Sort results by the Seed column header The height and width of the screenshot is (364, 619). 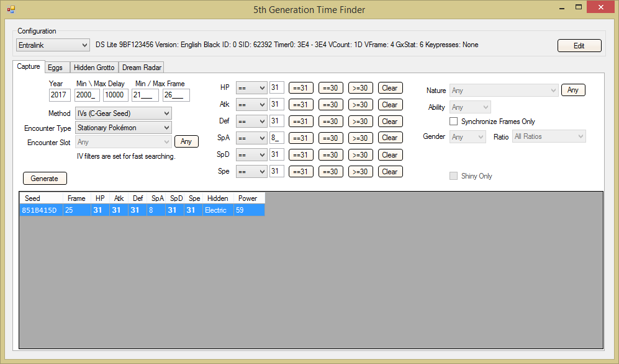point(41,198)
